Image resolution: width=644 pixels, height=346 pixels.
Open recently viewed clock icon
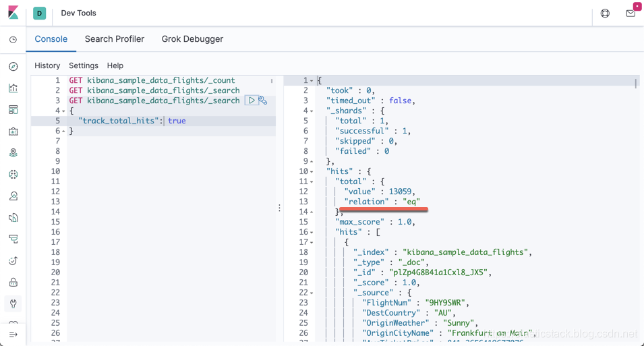13,40
